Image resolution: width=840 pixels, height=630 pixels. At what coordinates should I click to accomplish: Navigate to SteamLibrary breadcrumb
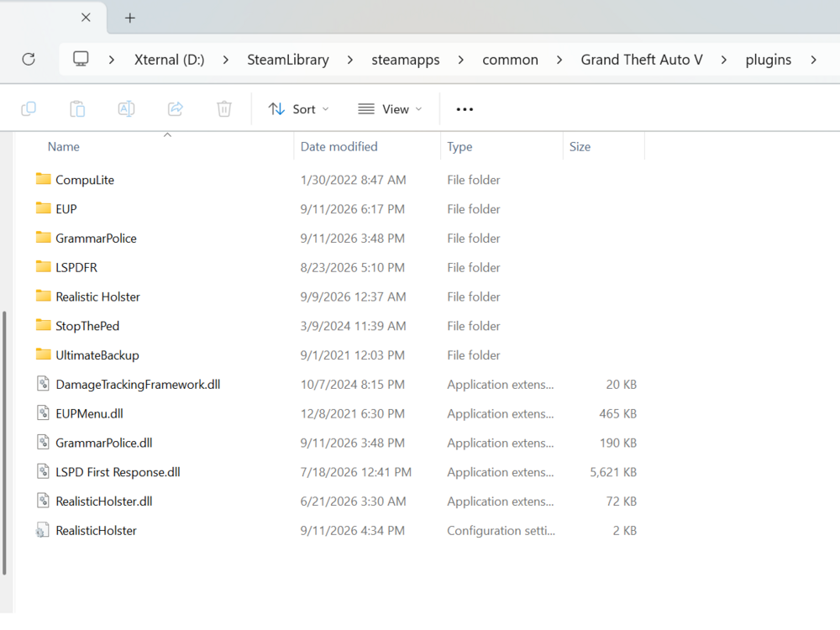(x=288, y=60)
